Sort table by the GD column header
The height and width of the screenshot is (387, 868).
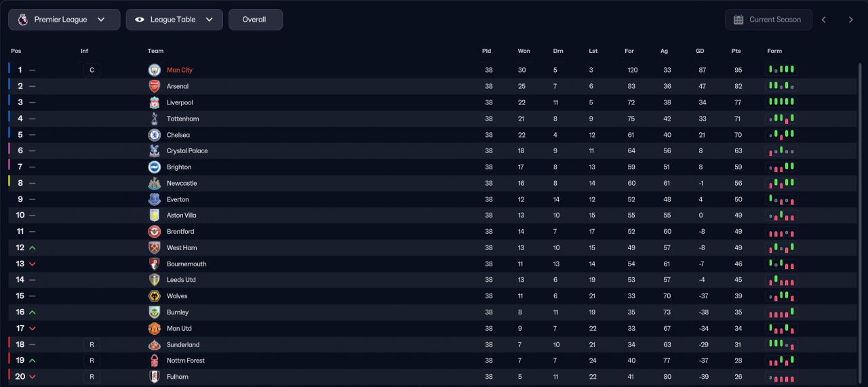[x=700, y=51]
